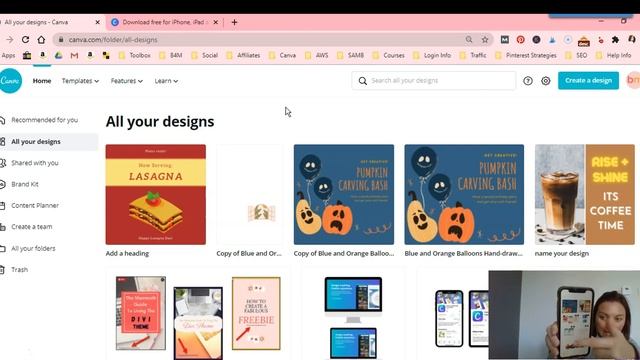Open a new browser tab with plus icon
The width and height of the screenshot is (640, 360).
pos(234,22)
